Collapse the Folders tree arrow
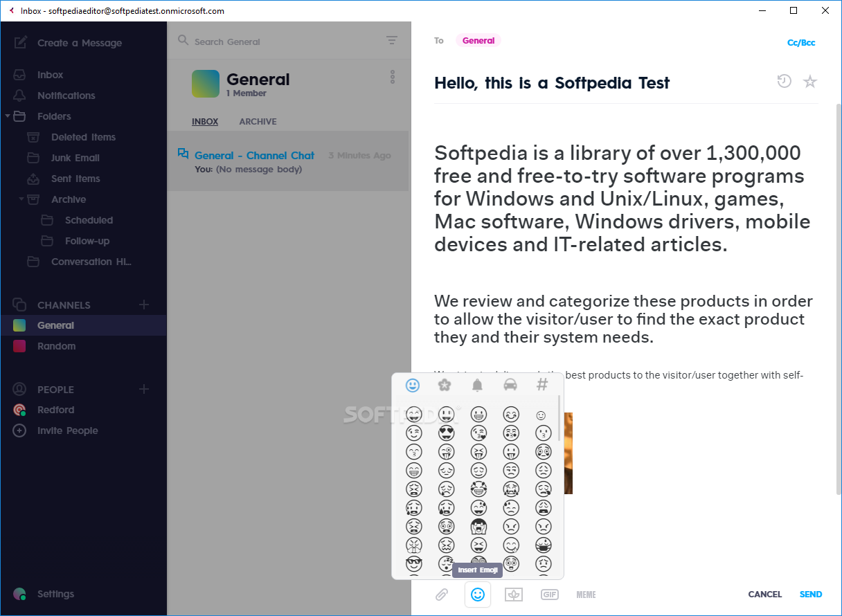Screen dimensions: 842x616 click(8, 116)
